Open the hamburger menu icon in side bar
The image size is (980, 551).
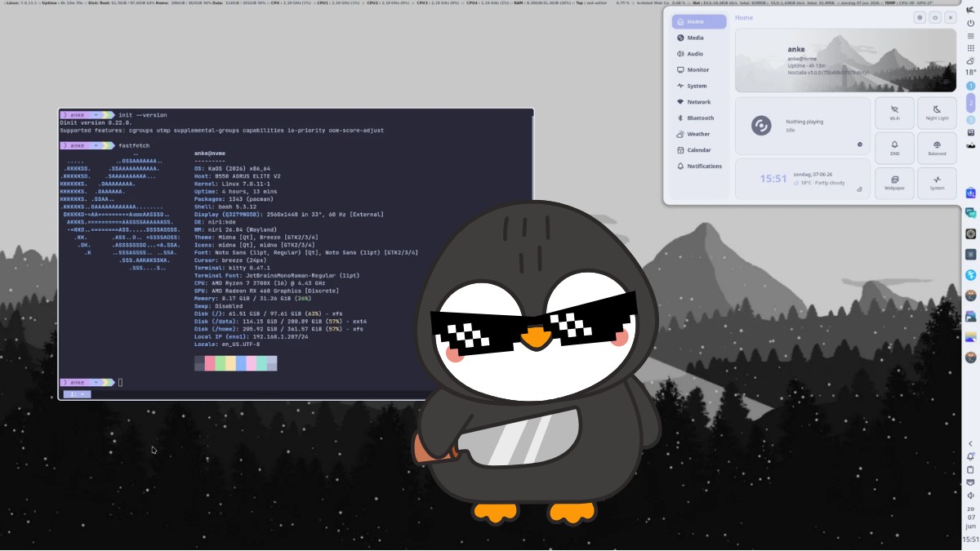tap(970, 36)
